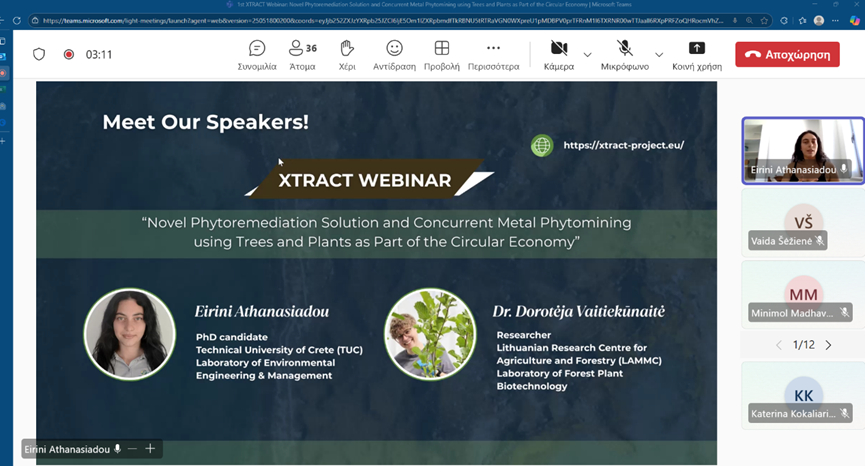
Task: Unmute the Μικρόφωνο microphone
Action: 624,54
